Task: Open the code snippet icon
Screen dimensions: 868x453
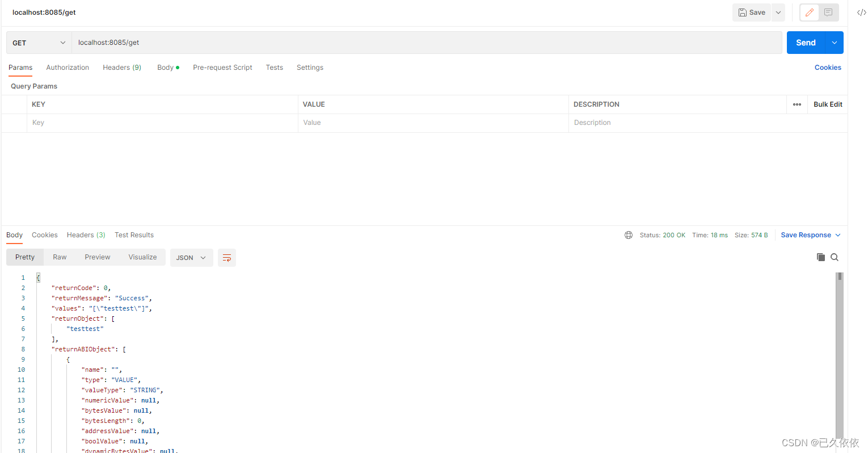Action: 861,12
